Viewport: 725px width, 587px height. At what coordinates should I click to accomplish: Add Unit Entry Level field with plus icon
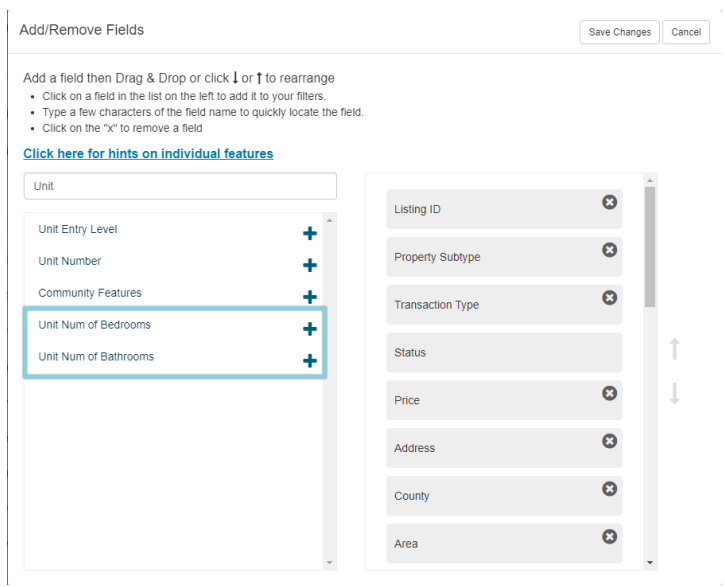(310, 233)
